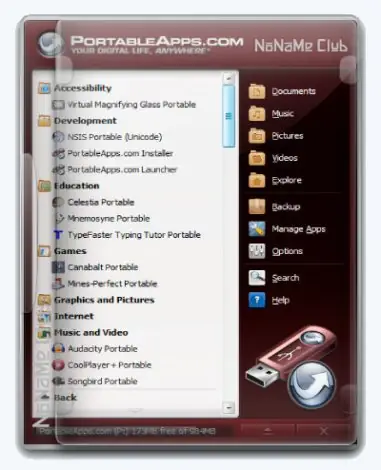Click Songbird Portable text
The image size is (381, 470).
(102, 381)
